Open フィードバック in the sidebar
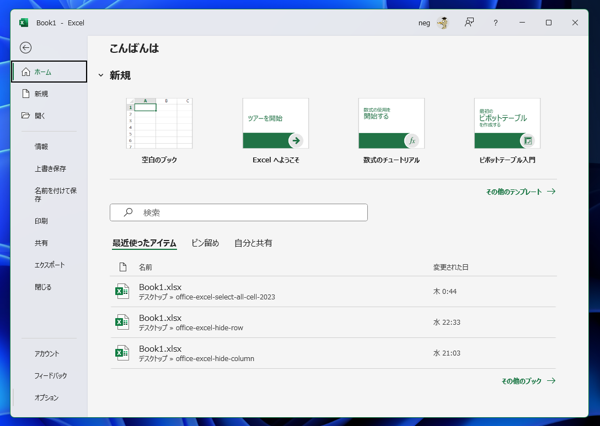The height and width of the screenshot is (426, 600). [x=49, y=376]
